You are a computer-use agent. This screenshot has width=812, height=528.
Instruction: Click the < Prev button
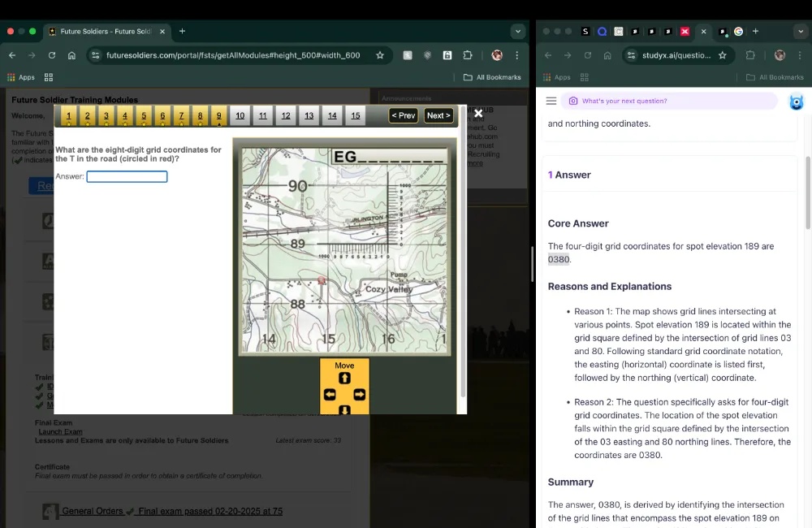(404, 115)
